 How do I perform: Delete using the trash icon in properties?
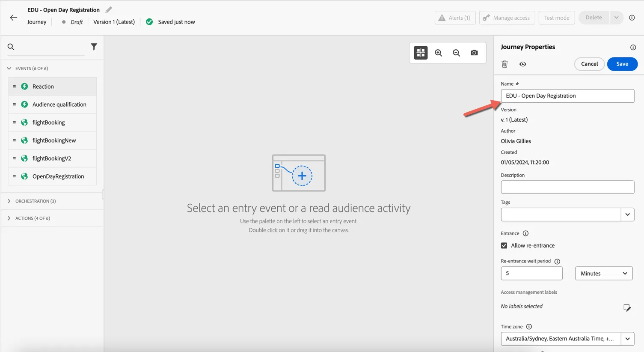[505, 64]
